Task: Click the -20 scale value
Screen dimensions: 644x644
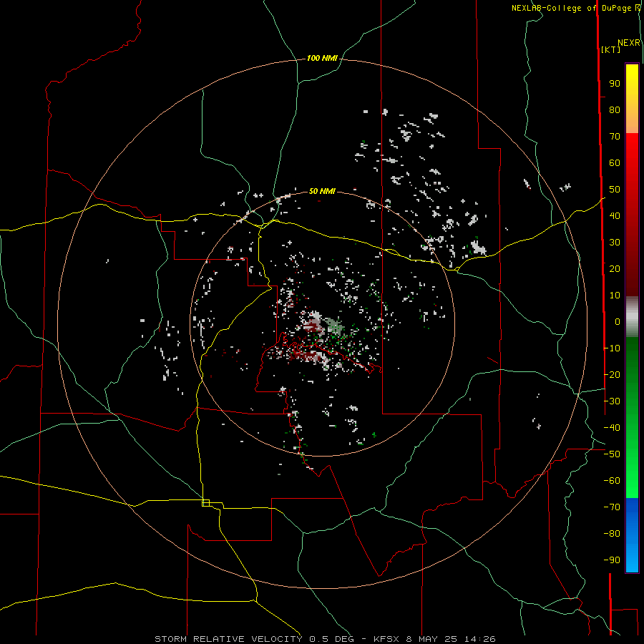Action: pyautogui.click(x=612, y=375)
